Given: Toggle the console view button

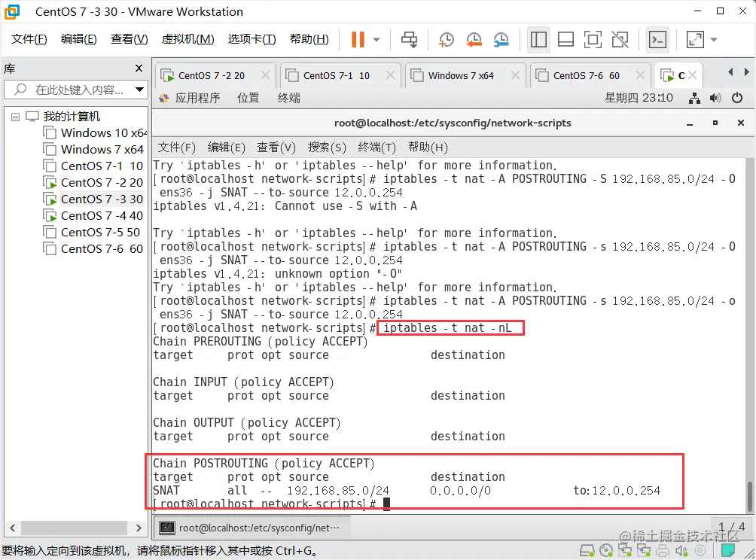Looking at the screenshot, I should [x=657, y=38].
